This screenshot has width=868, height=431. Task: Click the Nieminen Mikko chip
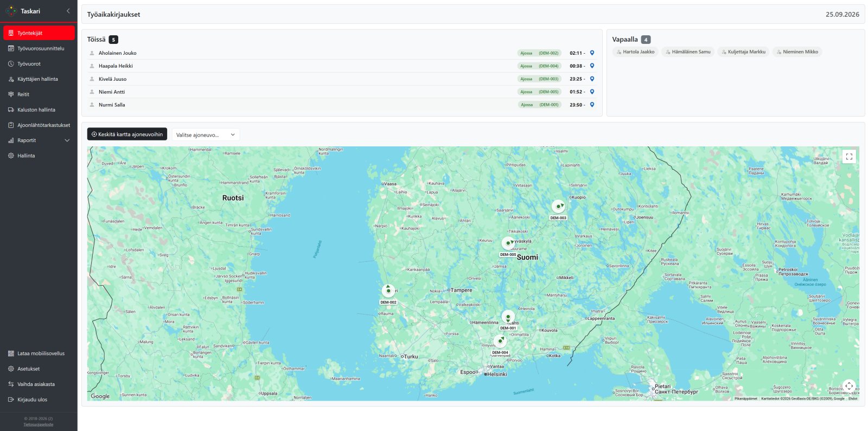point(797,52)
